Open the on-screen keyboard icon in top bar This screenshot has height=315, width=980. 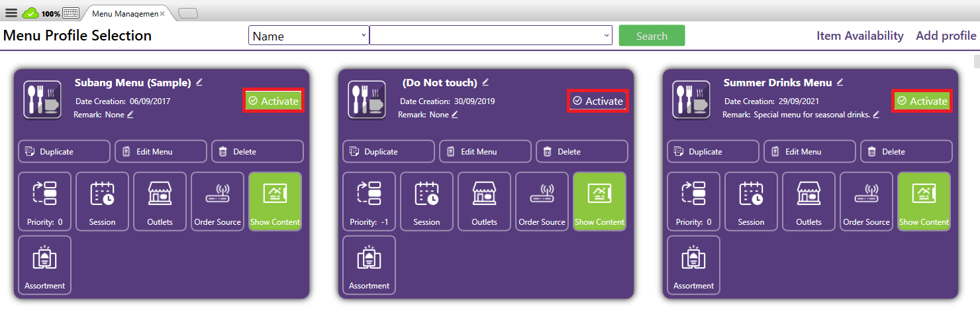pyautogui.click(x=71, y=13)
